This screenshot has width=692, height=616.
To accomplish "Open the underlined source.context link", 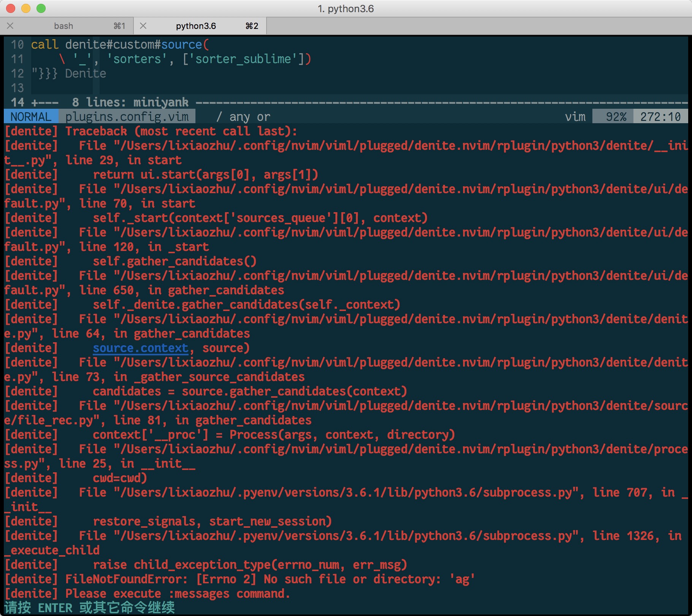I will [x=141, y=348].
